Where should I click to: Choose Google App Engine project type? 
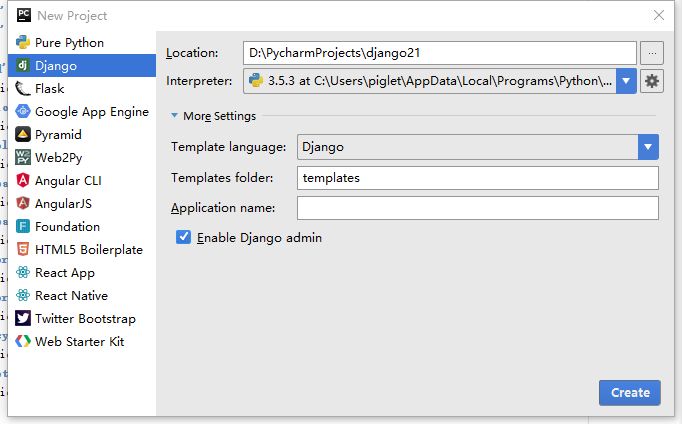pos(82,112)
